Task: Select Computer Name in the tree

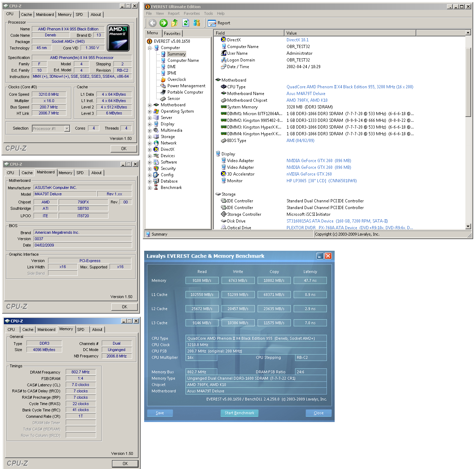Action: point(183,60)
